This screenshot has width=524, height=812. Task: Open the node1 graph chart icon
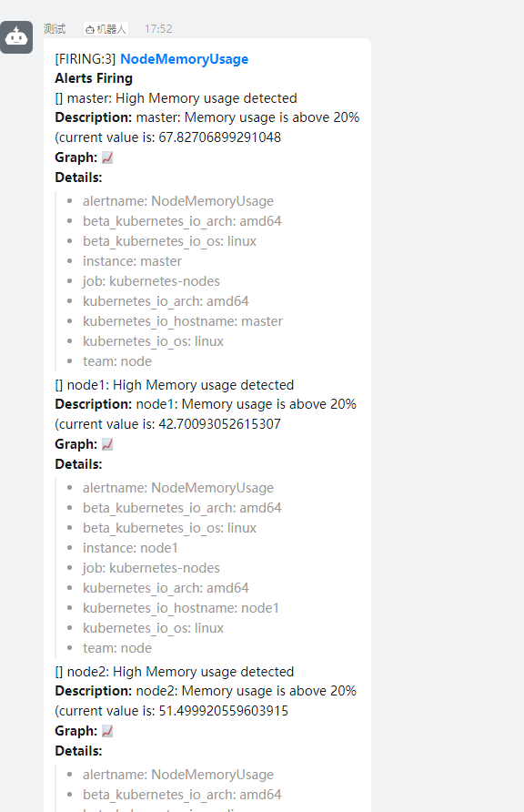107,444
